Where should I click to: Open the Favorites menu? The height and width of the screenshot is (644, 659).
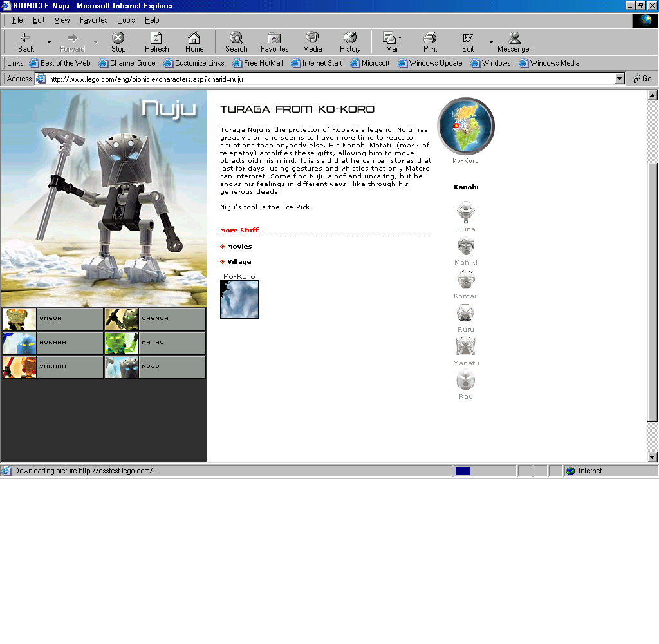pyautogui.click(x=93, y=20)
